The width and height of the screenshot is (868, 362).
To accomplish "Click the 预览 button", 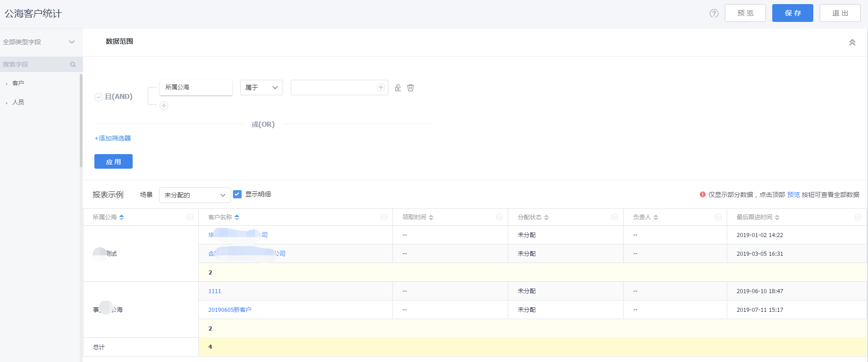I will coord(745,13).
